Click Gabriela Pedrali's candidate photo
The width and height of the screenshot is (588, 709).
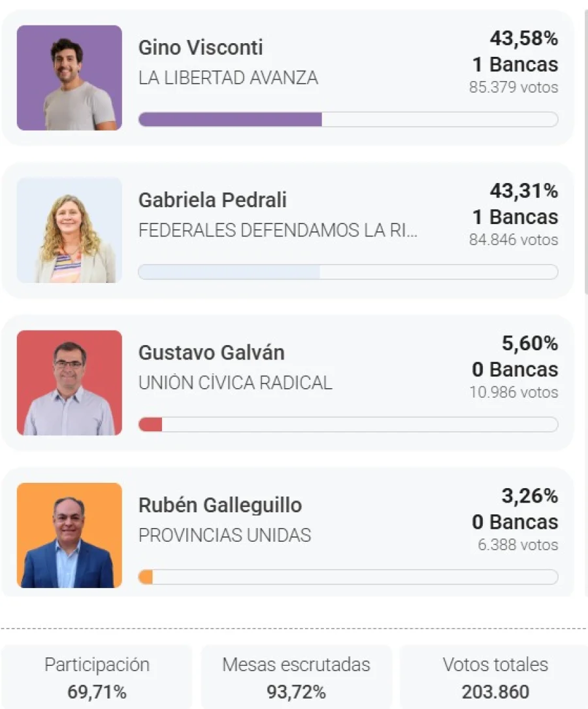[69, 230]
